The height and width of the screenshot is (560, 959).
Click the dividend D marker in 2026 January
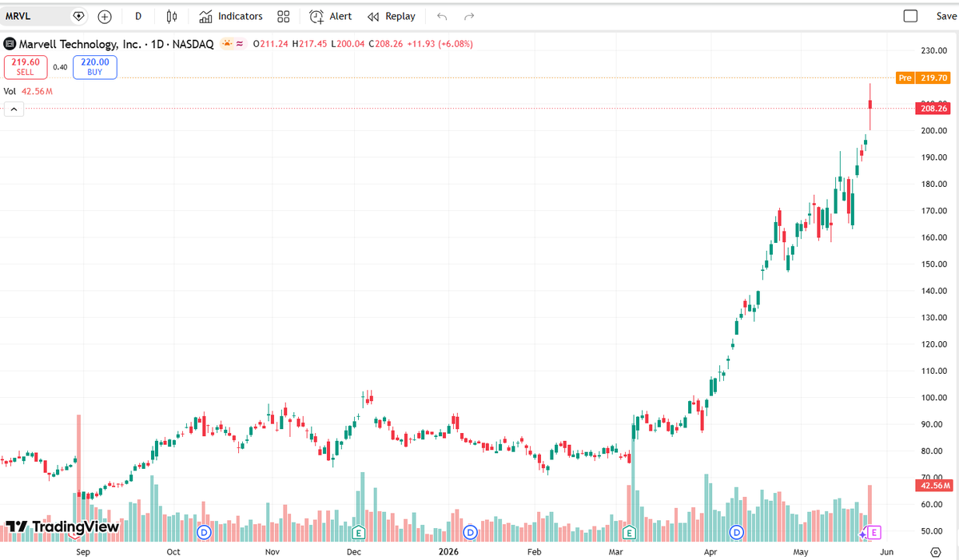[471, 531]
